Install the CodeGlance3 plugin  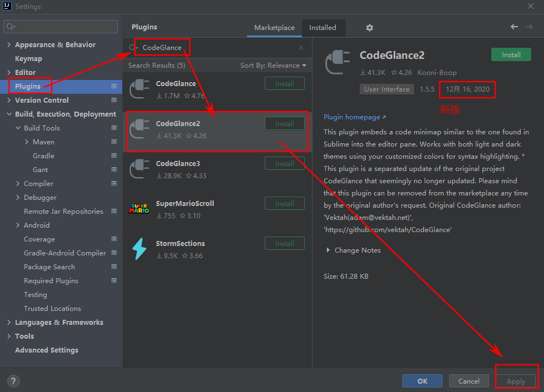coord(284,163)
